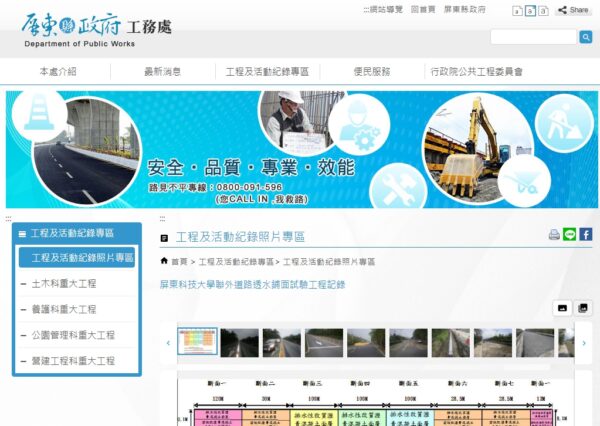Select the fifth thumbnail with yellow paving
Image resolution: width=600 pixels, height=426 pixels.
pos(366,343)
